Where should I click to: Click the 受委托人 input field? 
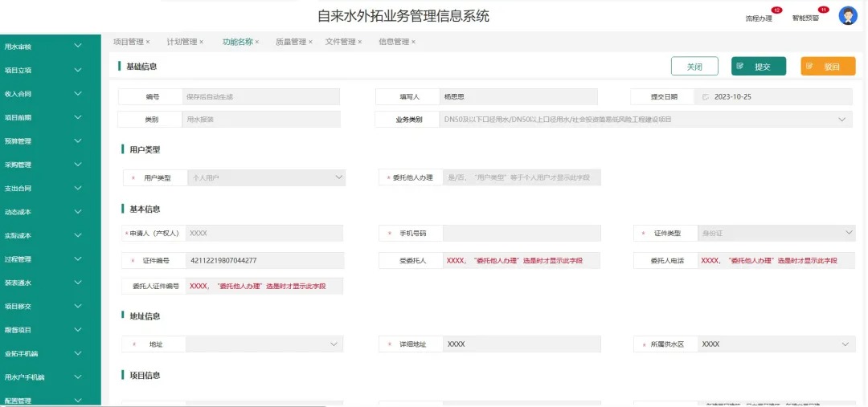click(522, 260)
